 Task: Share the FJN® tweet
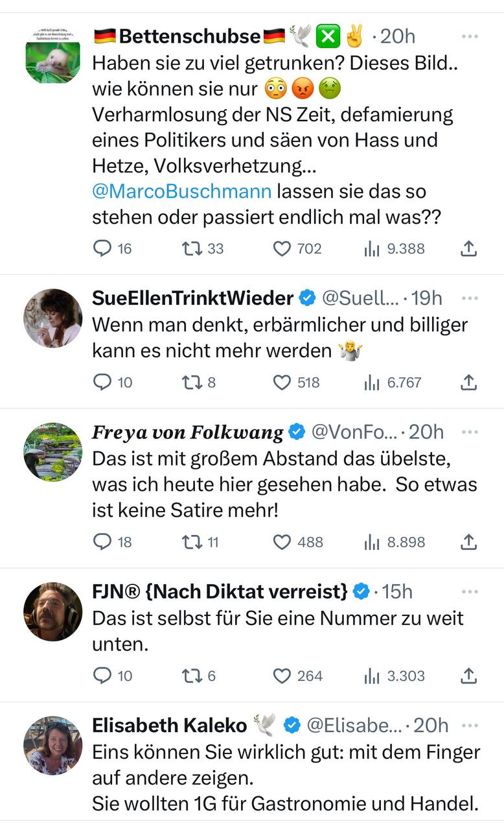[468, 676]
